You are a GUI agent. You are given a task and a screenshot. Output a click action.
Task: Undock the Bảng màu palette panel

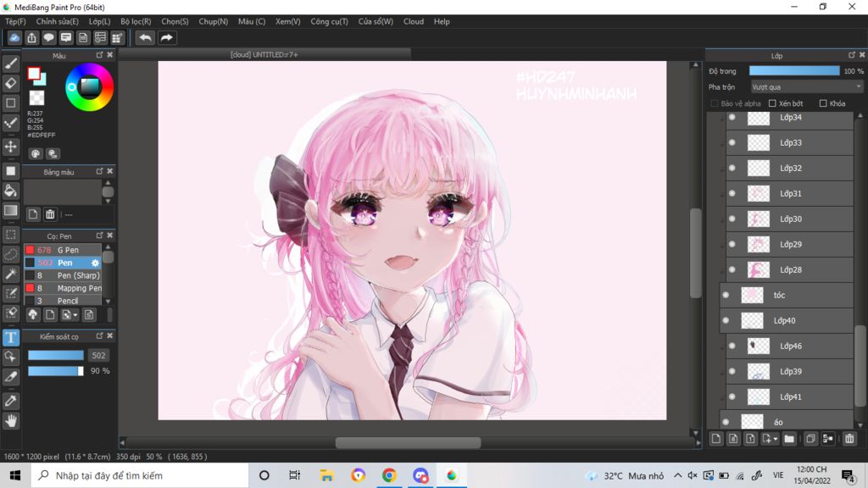[x=100, y=171]
